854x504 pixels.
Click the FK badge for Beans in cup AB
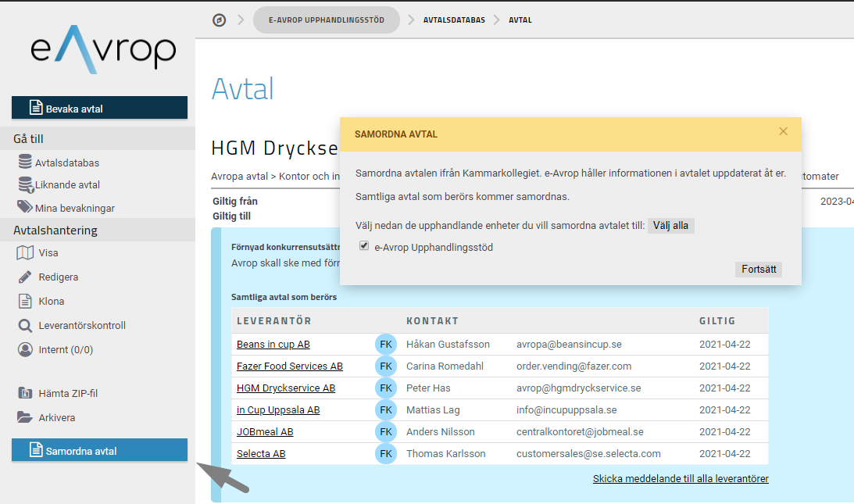tap(386, 345)
